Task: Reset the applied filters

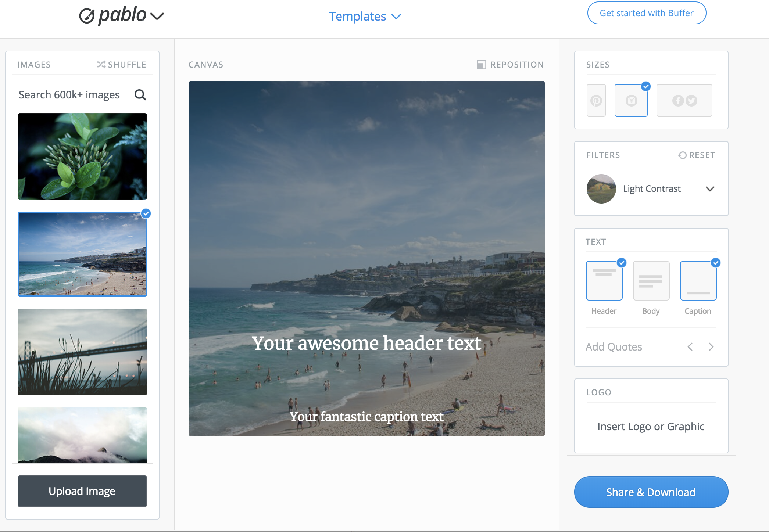Action: click(x=697, y=155)
